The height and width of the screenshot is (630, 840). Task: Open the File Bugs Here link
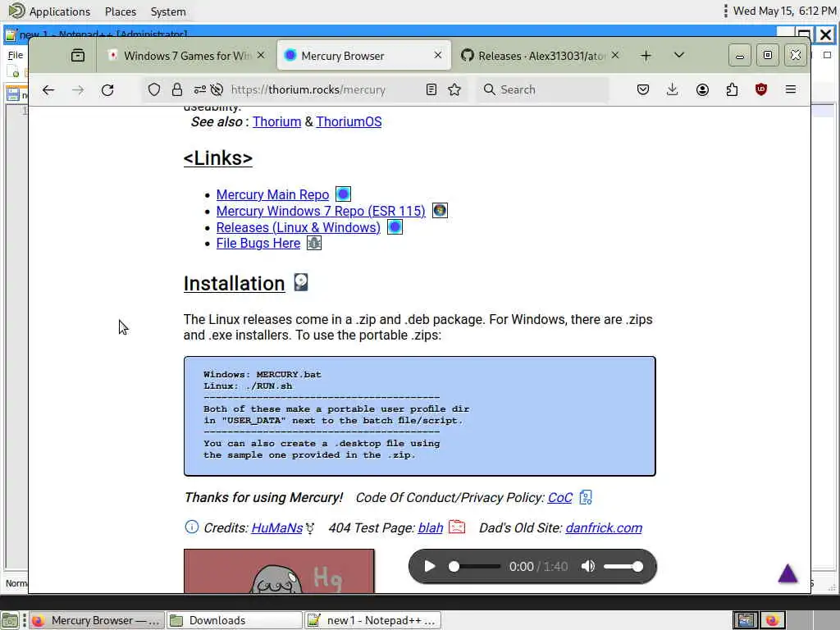(x=258, y=243)
